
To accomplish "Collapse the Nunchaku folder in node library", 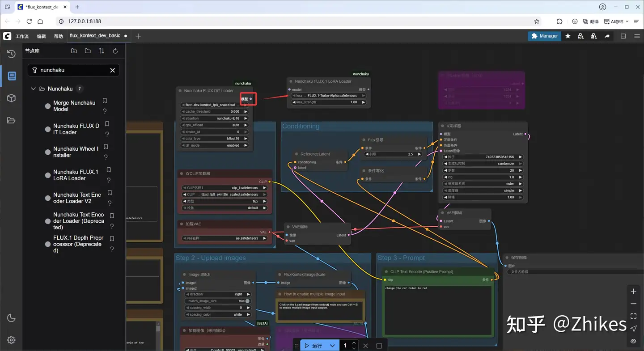I will (33, 89).
